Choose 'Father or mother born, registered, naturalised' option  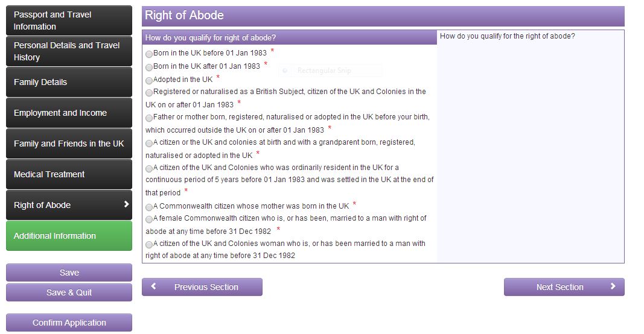point(149,118)
